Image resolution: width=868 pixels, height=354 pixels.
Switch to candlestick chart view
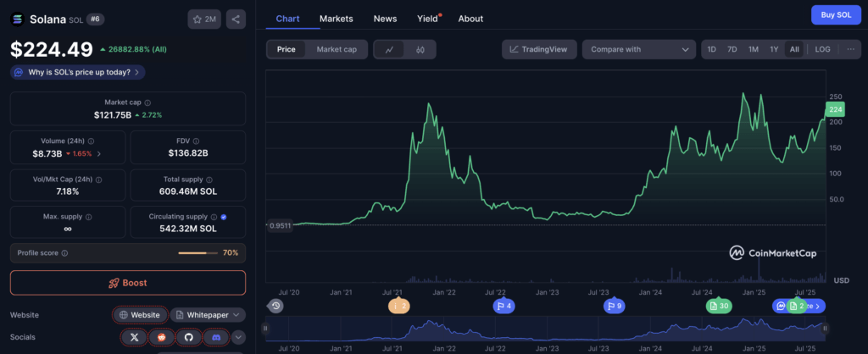(420, 49)
